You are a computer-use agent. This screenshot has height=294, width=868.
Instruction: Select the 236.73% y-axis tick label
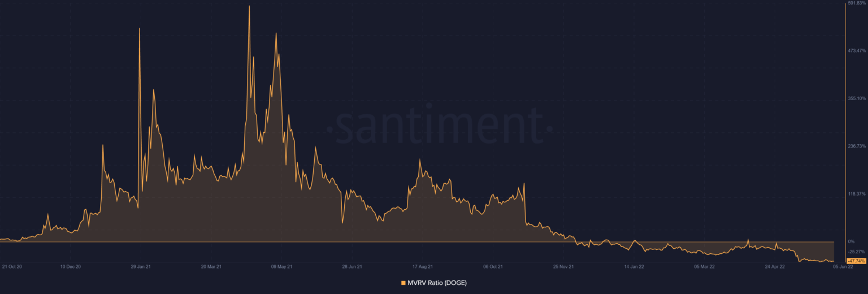(857, 146)
